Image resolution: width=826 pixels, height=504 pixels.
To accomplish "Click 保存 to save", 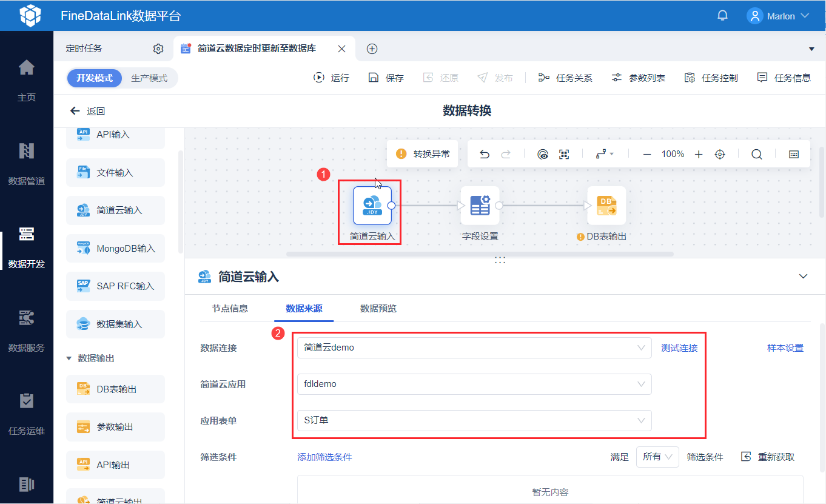I will tap(386, 78).
